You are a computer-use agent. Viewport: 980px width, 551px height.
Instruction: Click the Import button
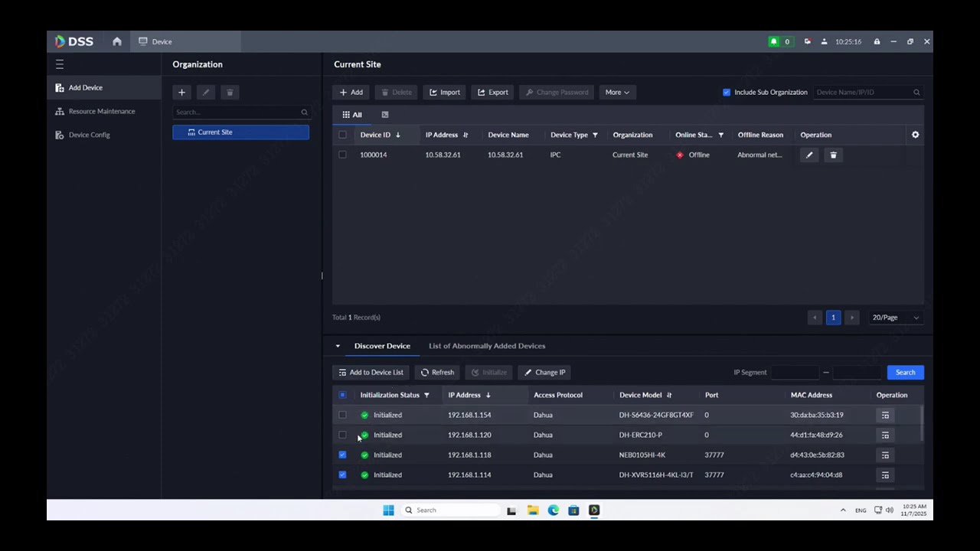point(445,92)
